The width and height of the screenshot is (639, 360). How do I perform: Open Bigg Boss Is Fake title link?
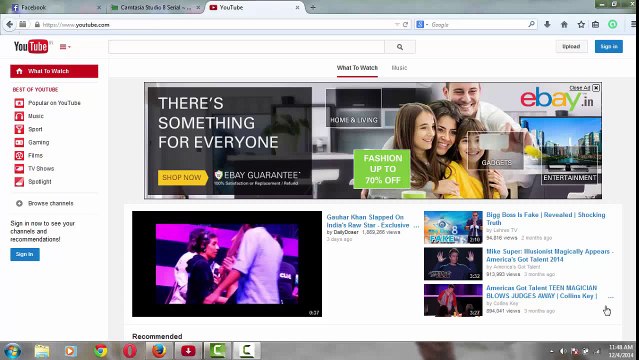pyautogui.click(x=545, y=219)
